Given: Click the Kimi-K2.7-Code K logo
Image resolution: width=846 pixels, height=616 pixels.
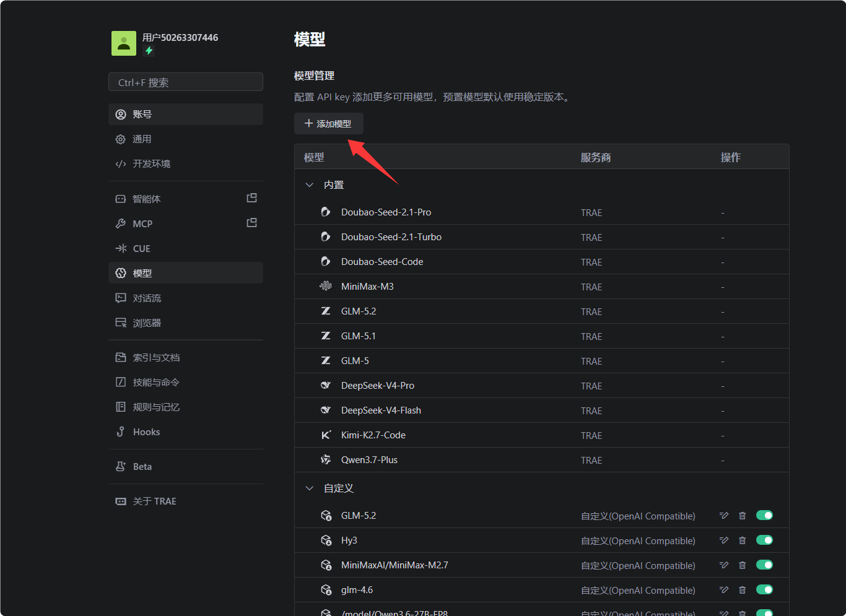Looking at the screenshot, I should tap(326, 435).
